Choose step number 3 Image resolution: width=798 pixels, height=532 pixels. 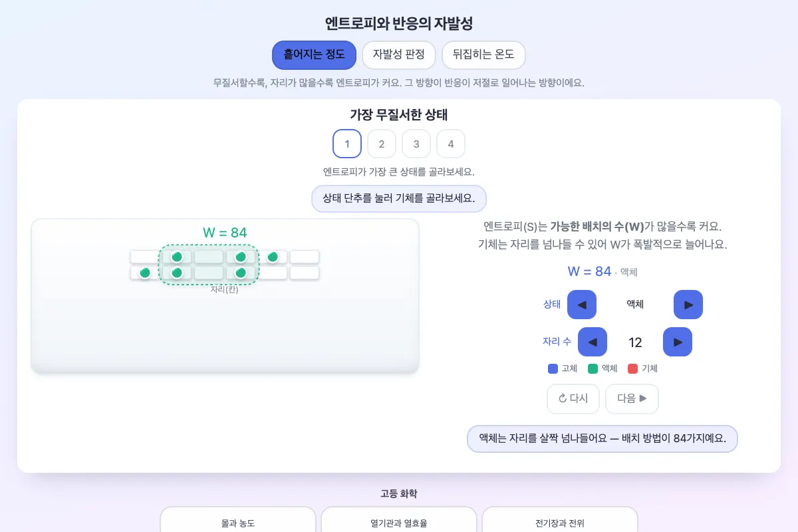pyautogui.click(x=416, y=144)
